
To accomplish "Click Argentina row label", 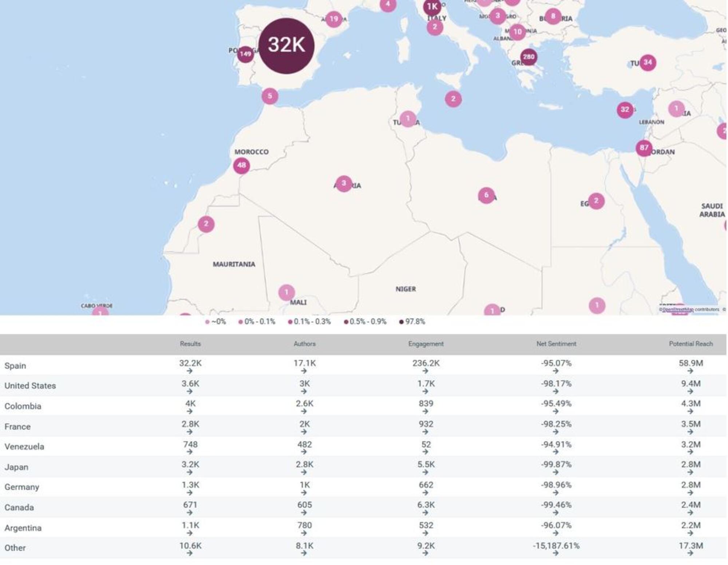I will 23,528.
